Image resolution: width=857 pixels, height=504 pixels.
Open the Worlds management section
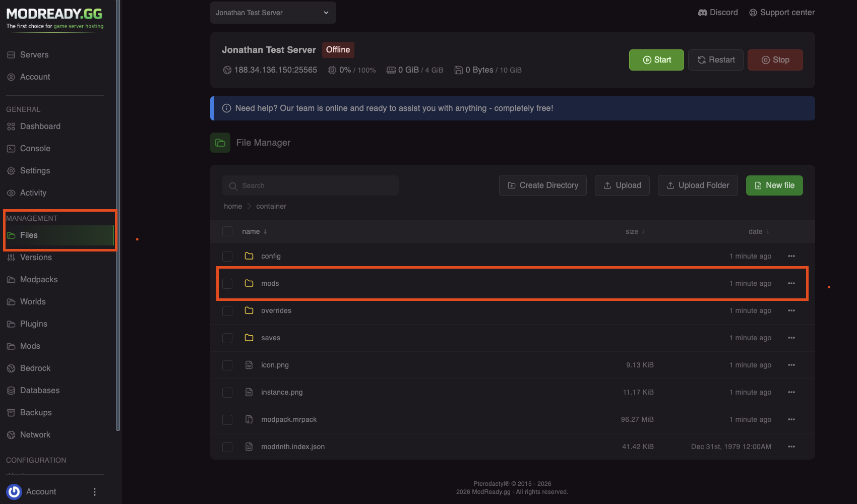(33, 301)
